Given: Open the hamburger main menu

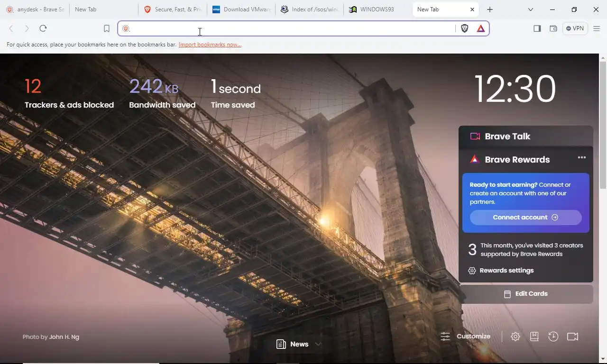Looking at the screenshot, I should pyautogui.click(x=597, y=28).
